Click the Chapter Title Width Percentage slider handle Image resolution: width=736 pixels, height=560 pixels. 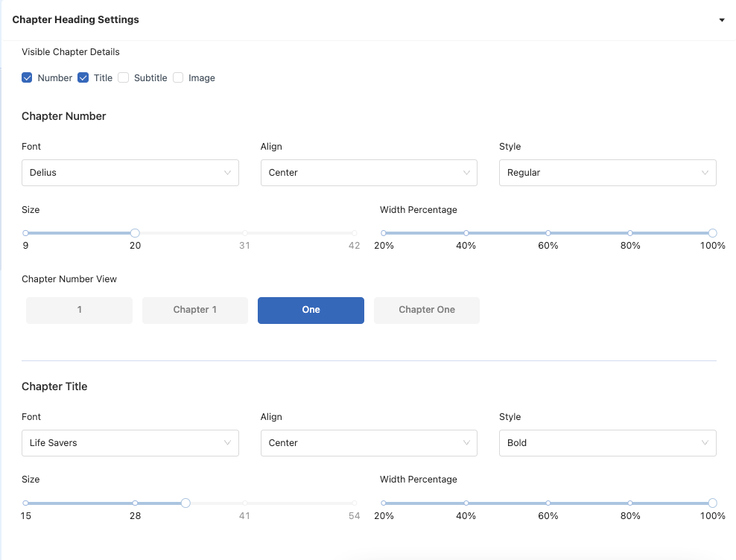click(x=712, y=503)
